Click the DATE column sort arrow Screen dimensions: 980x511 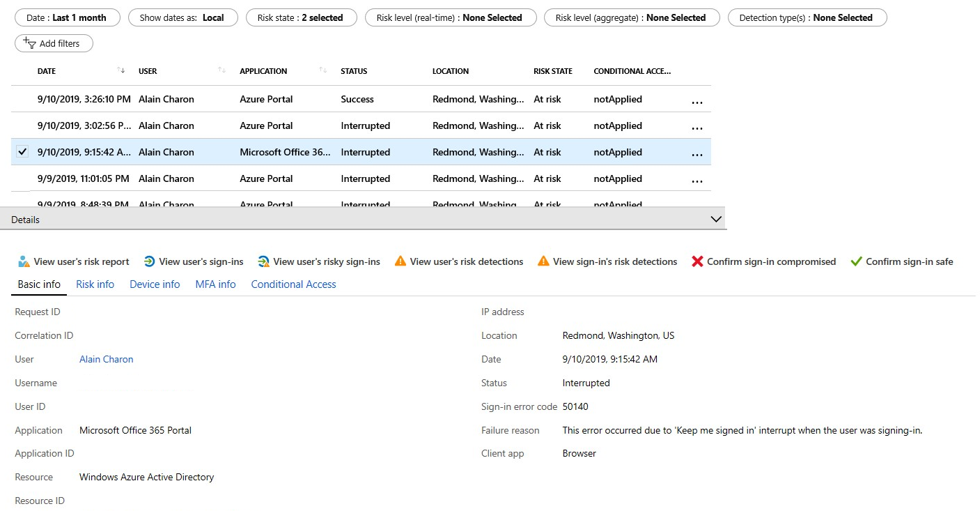tap(121, 70)
